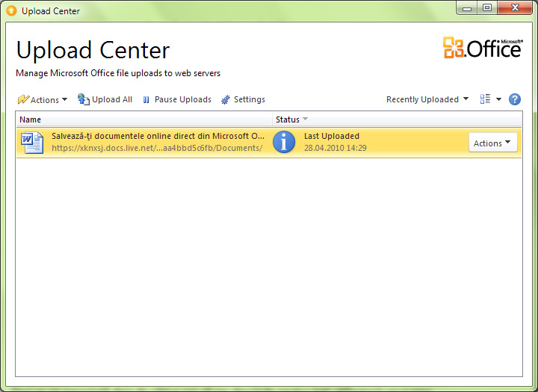Click Pause Uploads
Viewport: 538px width, 392px height.
pos(177,99)
